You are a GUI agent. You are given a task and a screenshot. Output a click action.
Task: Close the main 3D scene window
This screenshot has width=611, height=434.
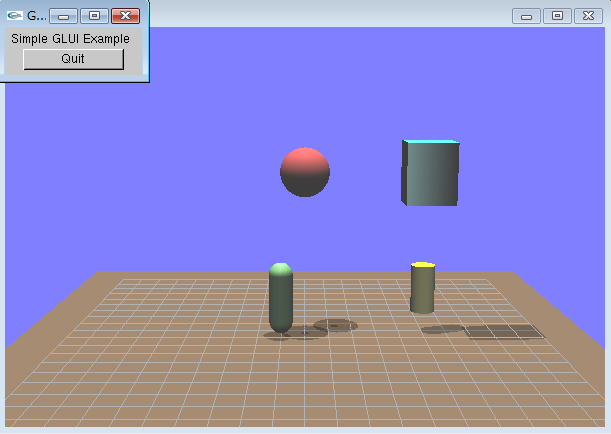click(588, 16)
